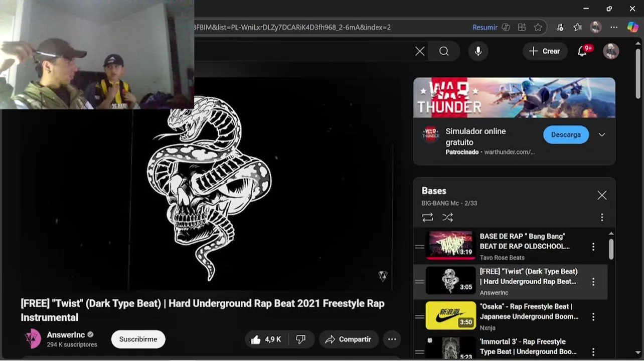This screenshot has height=361, width=644.
Task: Open the YouTube account avatar menu
Action: point(611,51)
